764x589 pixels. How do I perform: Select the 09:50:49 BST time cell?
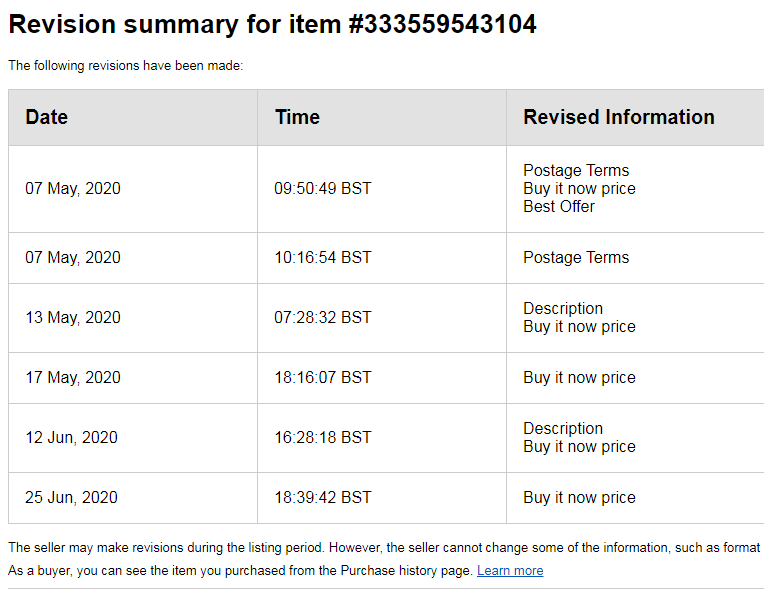point(322,188)
